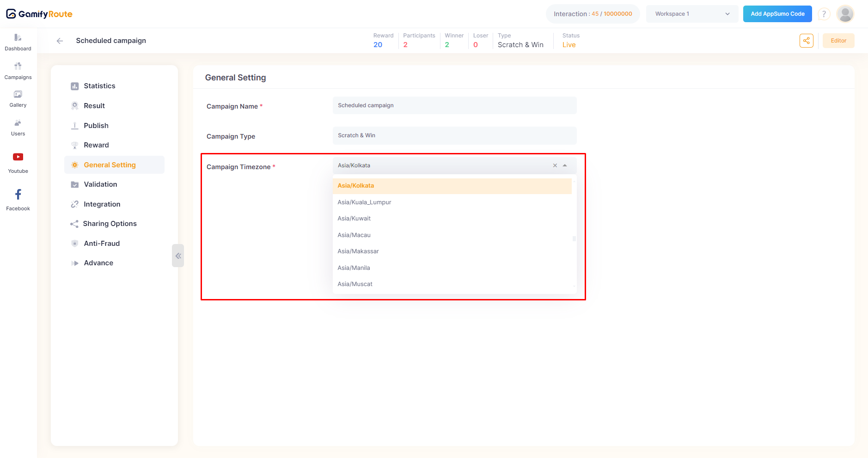This screenshot has width=868, height=458.
Task: Open the Users icon in sidebar
Action: pyautogui.click(x=18, y=123)
